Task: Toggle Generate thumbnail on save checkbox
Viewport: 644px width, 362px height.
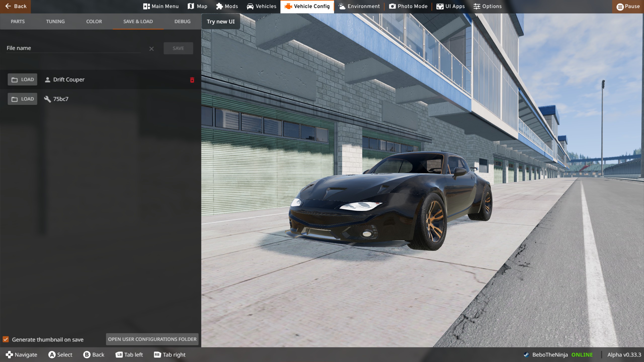Action: pyautogui.click(x=6, y=339)
